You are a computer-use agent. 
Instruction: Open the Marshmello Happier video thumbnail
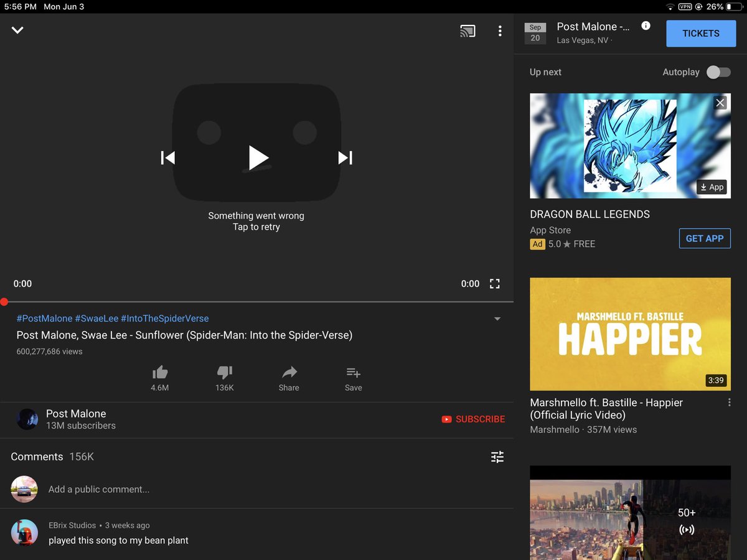pyautogui.click(x=630, y=334)
